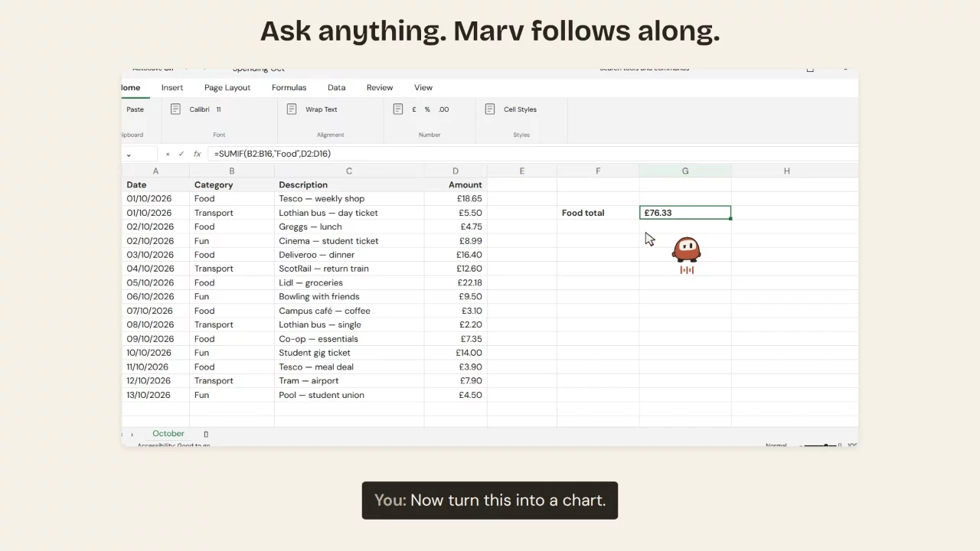Click the Number group icon beside the £ symbol

[x=397, y=109]
